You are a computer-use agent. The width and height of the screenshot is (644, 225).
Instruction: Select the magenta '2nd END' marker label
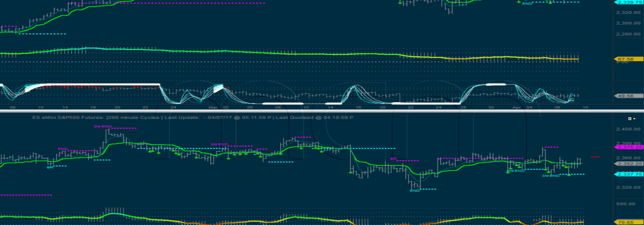[103, 127]
